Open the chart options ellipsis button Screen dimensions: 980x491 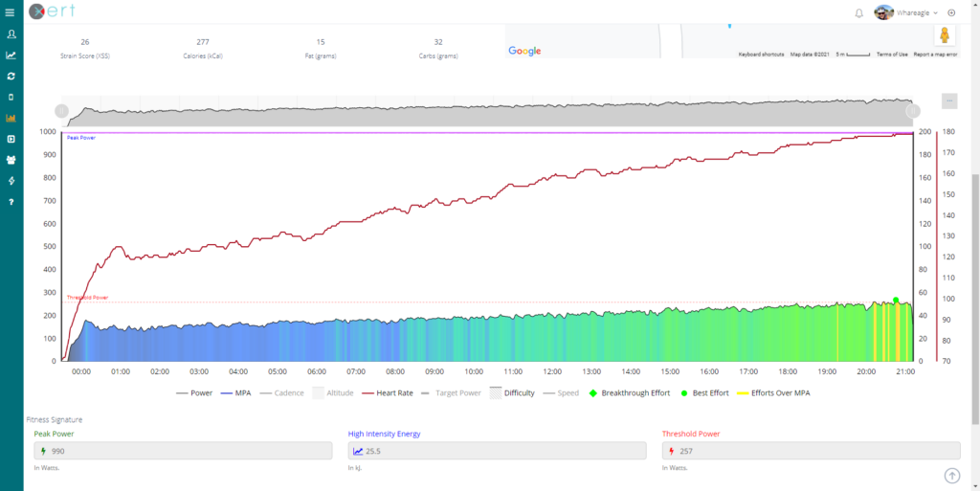949,100
